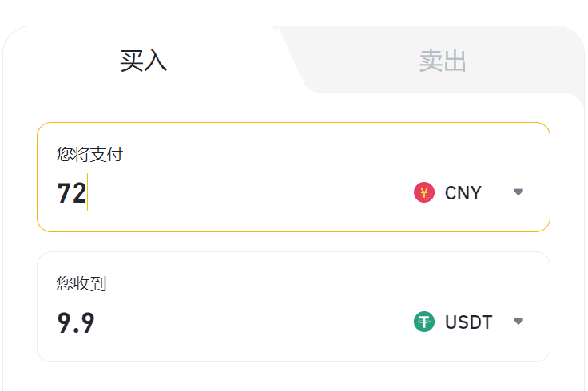Expand the CNY currency dropdown arrow
This screenshot has width=588, height=391.
point(518,192)
